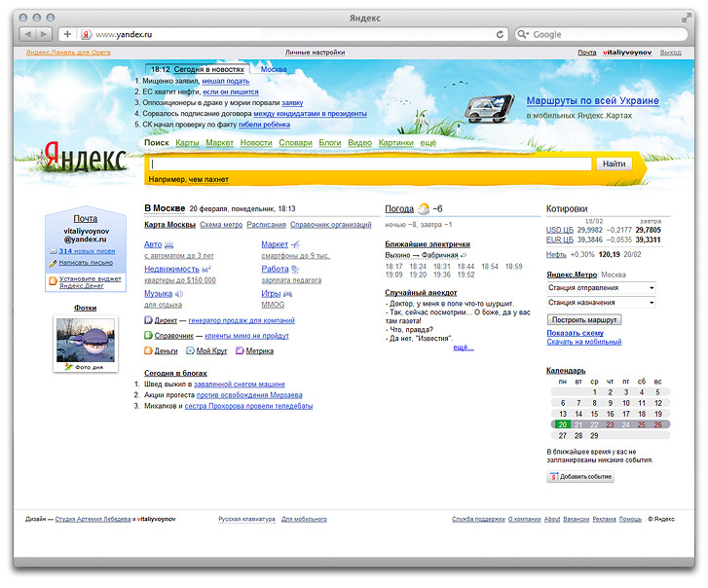Open Служба поддержки footer link
The image size is (708, 588).
coord(478,520)
